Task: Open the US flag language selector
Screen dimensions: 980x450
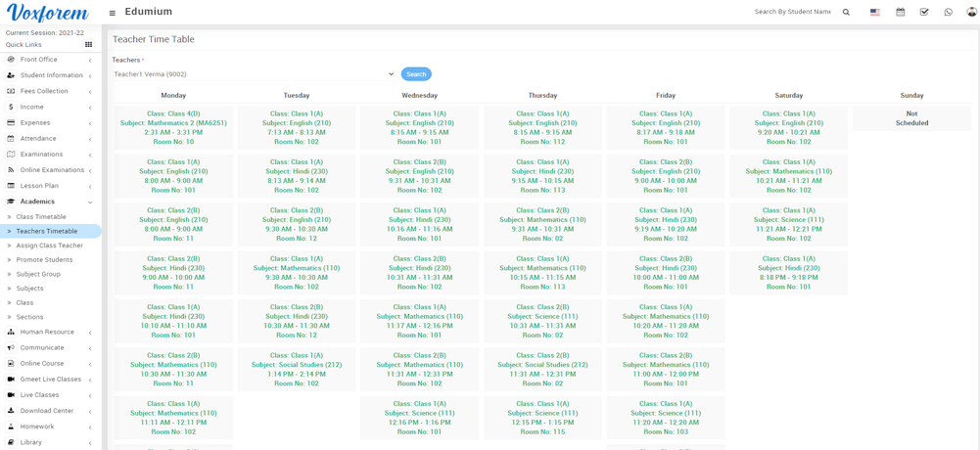Action: pyautogui.click(x=874, y=13)
